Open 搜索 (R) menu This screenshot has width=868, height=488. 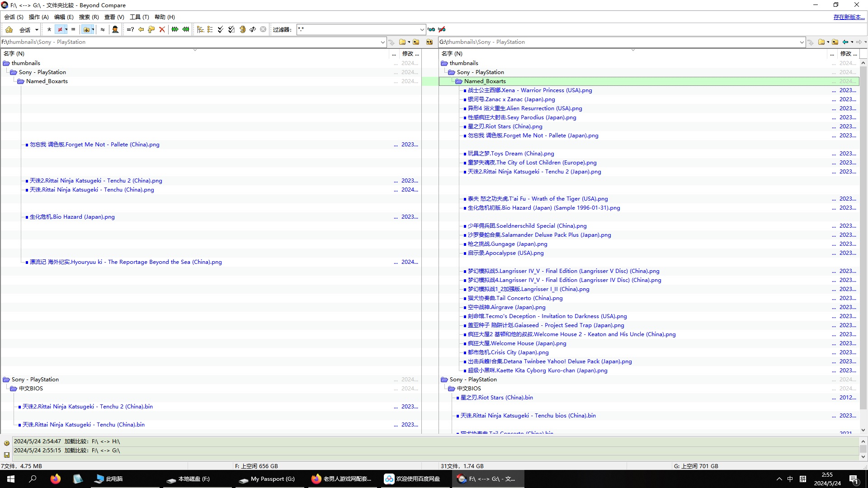tap(89, 17)
